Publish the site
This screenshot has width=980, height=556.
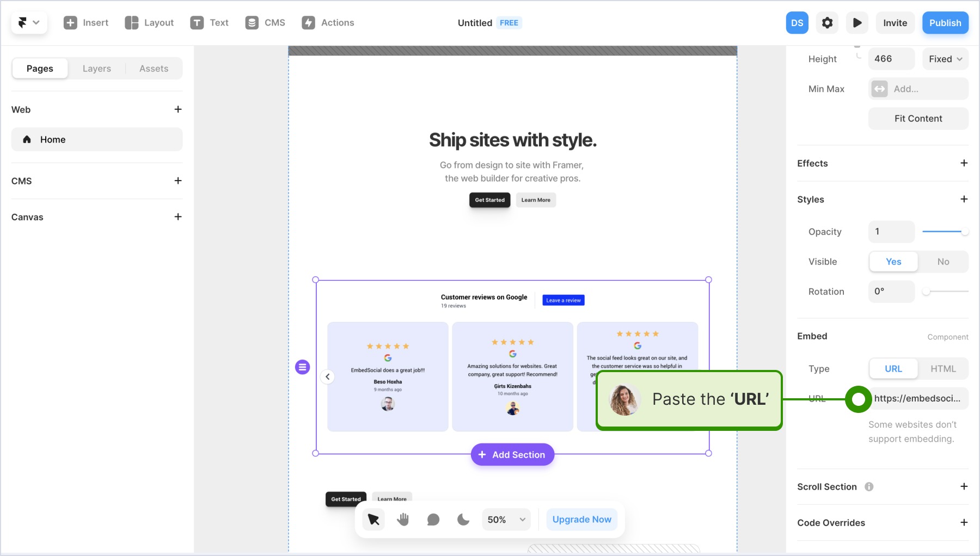click(x=945, y=23)
